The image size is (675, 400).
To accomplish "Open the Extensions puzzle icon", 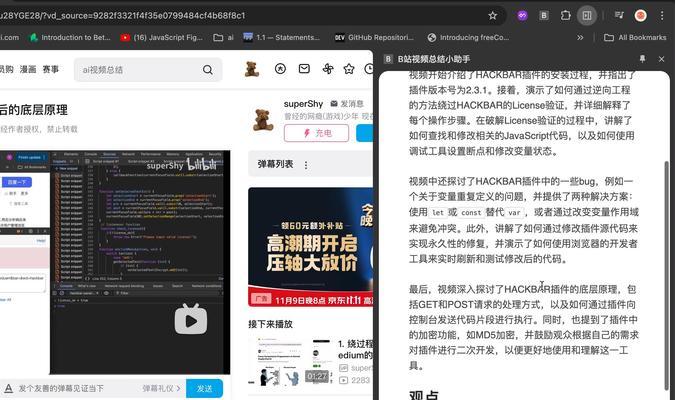I will pyautogui.click(x=565, y=16).
